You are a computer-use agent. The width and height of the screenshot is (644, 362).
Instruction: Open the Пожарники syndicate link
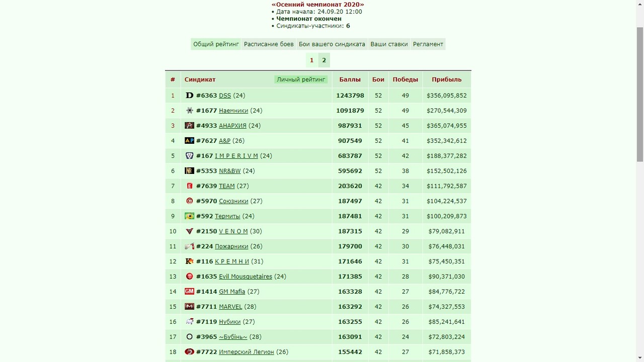[231, 246]
